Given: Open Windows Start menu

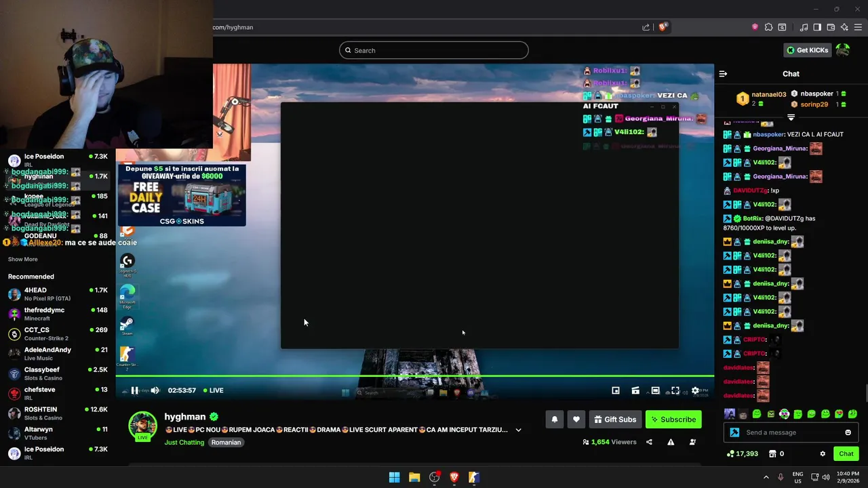Looking at the screenshot, I should tap(394, 477).
